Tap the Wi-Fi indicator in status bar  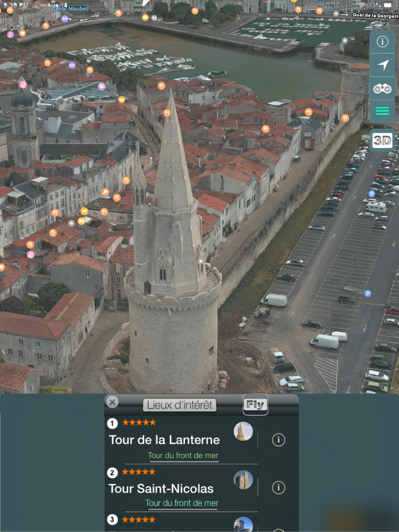(x=362, y=5)
